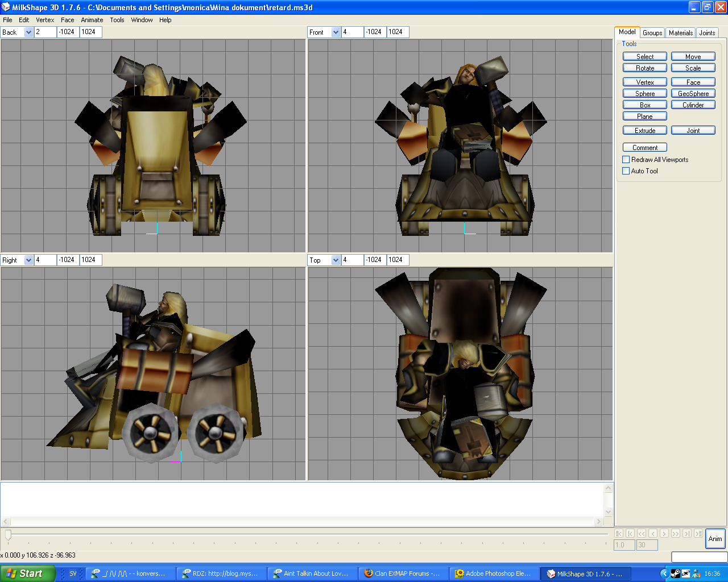Toggle the Anim mode button

(x=715, y=539)
